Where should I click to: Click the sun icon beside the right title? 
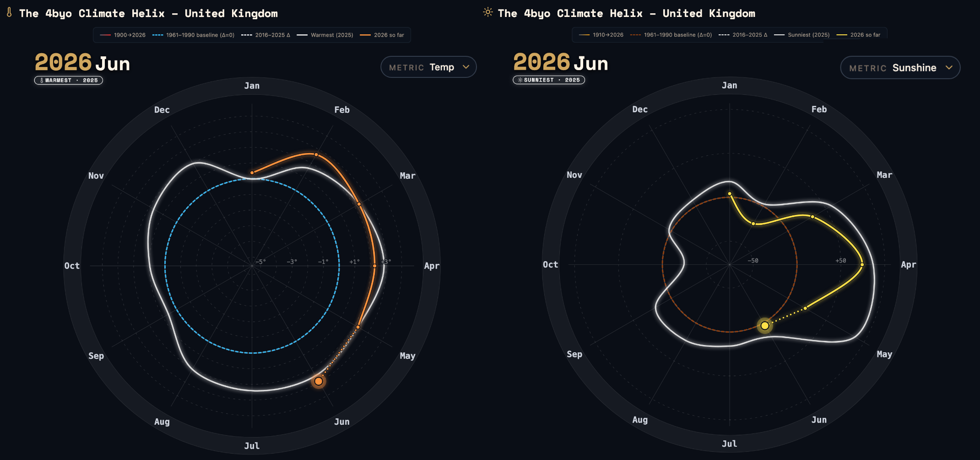coord(488,12)
